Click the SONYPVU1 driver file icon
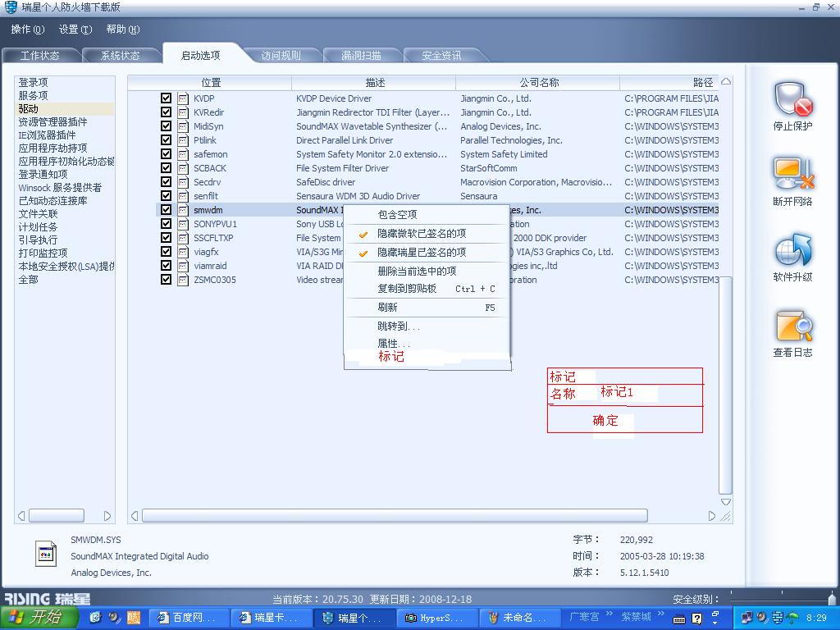 click(183, 224)
